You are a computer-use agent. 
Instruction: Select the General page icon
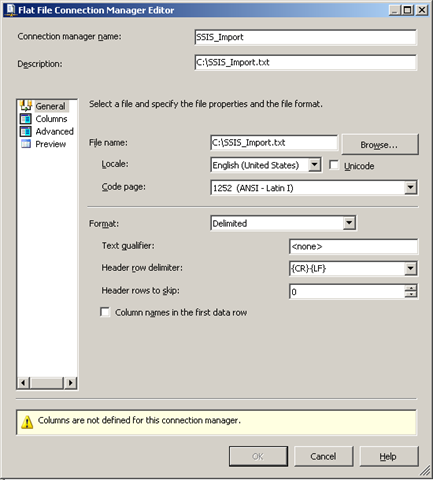click(x=26, y=106)
